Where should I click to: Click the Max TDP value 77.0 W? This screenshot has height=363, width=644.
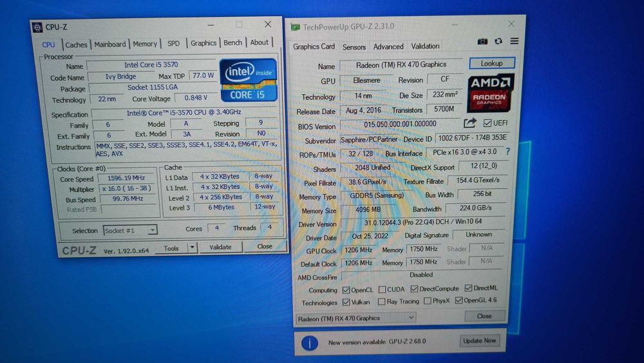204,75
